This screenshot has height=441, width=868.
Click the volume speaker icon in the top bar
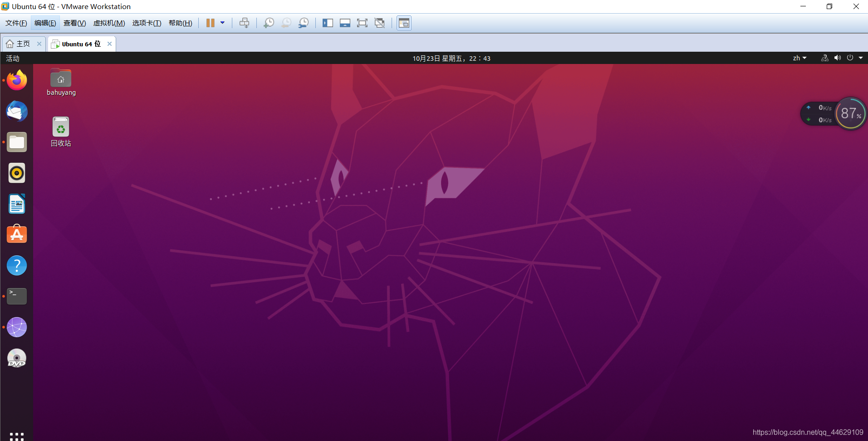point(838,58)
